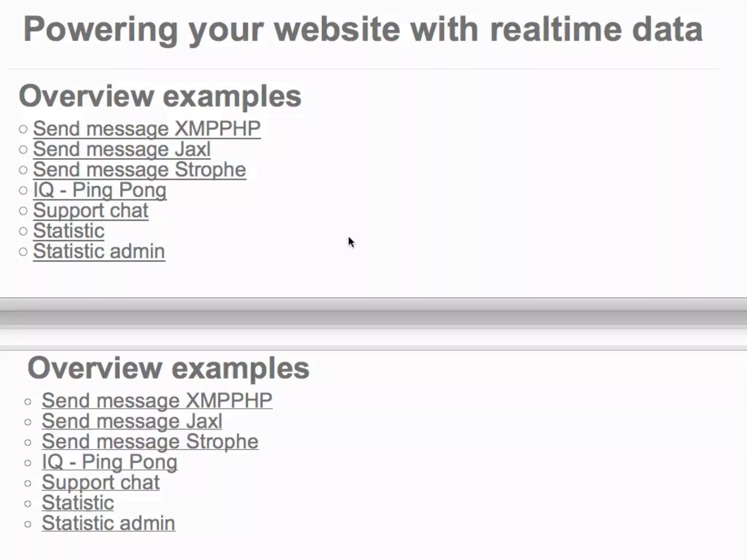The height and width of the screenshot is (560, 747).
Task: Click bullet before Statistic admin in lower window
Action: (x=28, y=524)
